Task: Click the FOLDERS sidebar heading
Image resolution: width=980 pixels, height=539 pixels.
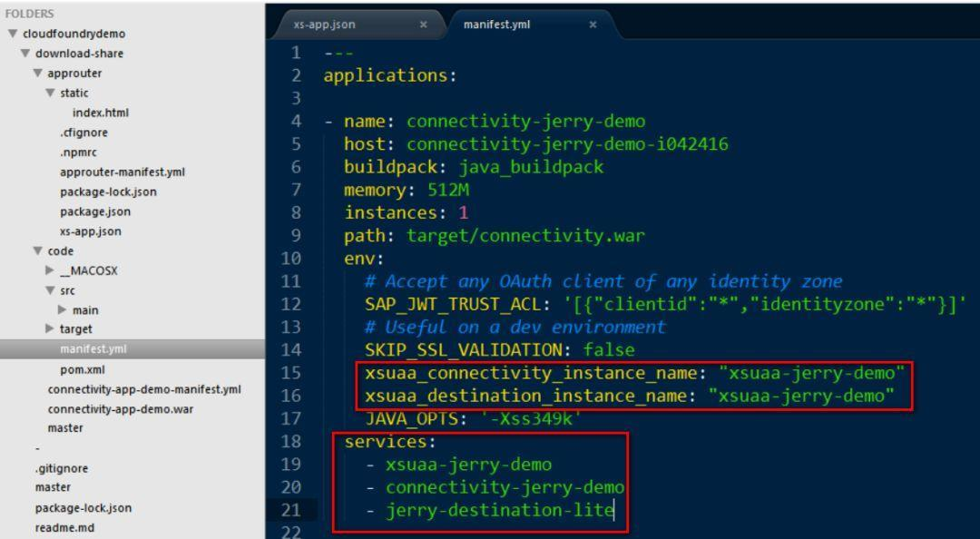Action: (x=29, y=14)
